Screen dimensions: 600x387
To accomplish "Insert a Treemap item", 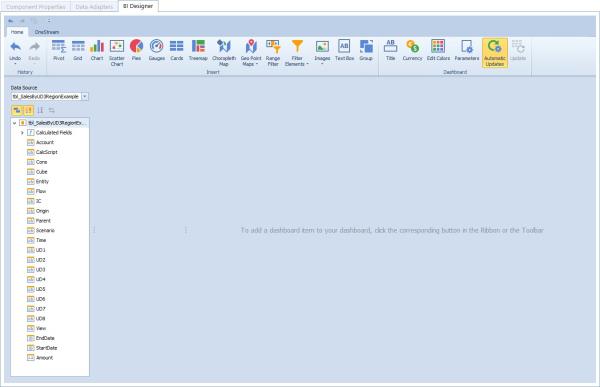I will coord(198,50).
